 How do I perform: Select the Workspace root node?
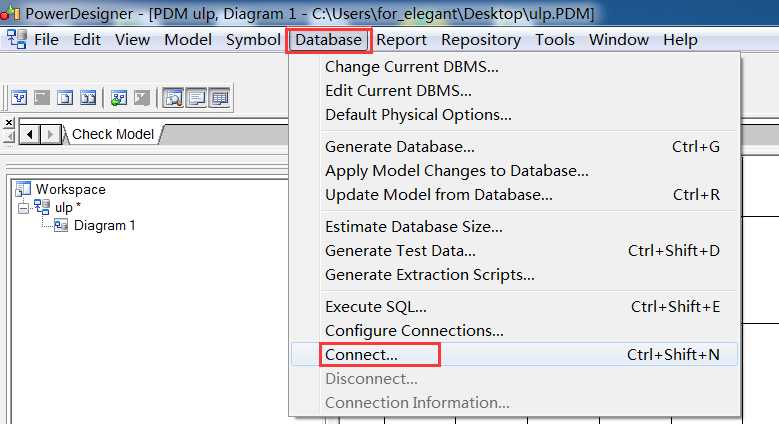tap(71, 189)
